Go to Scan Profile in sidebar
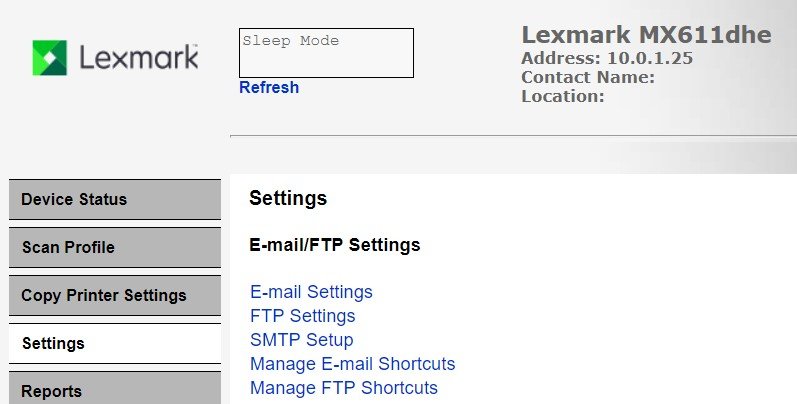This screenshot has width=797, height=404. coord(114,247)
